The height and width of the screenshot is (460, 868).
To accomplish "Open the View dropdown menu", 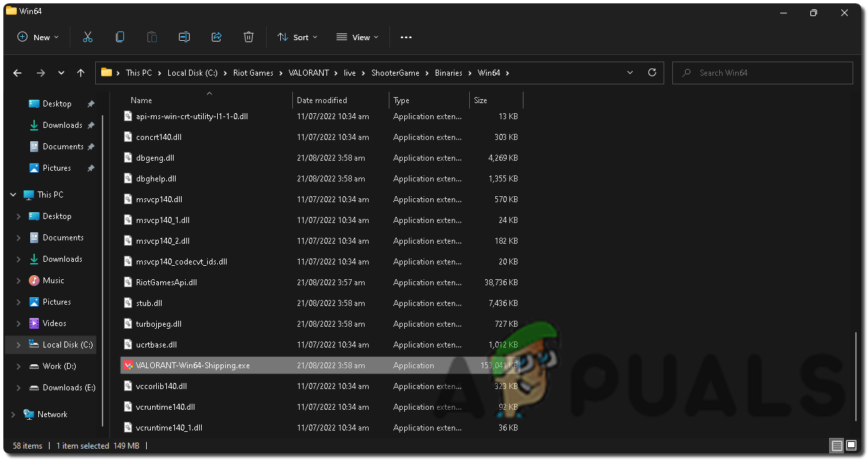I will point(357,37).
